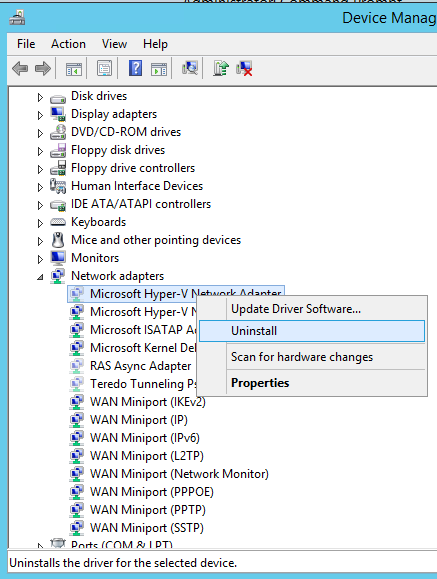Select WAN Miniport (PPPOE) entry

coord(152,492)
